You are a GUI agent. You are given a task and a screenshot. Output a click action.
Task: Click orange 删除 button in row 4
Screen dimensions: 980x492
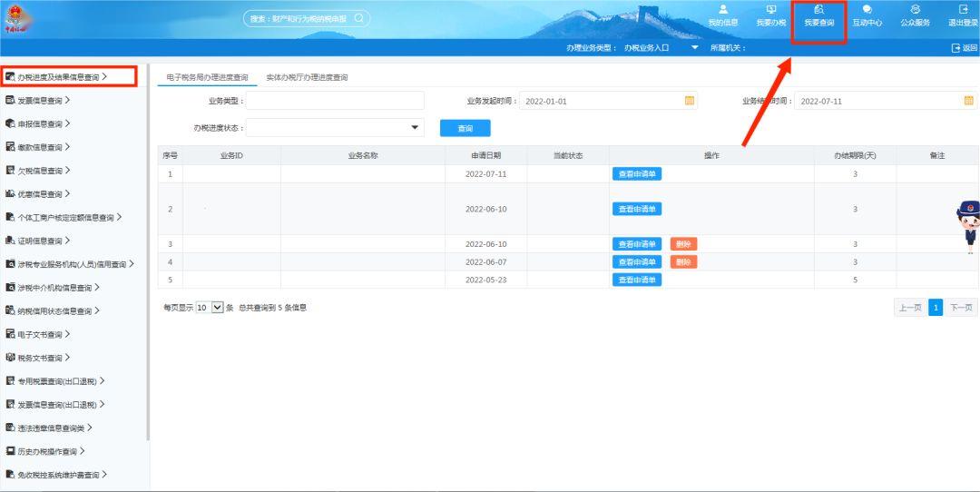(x=684, y=262)
